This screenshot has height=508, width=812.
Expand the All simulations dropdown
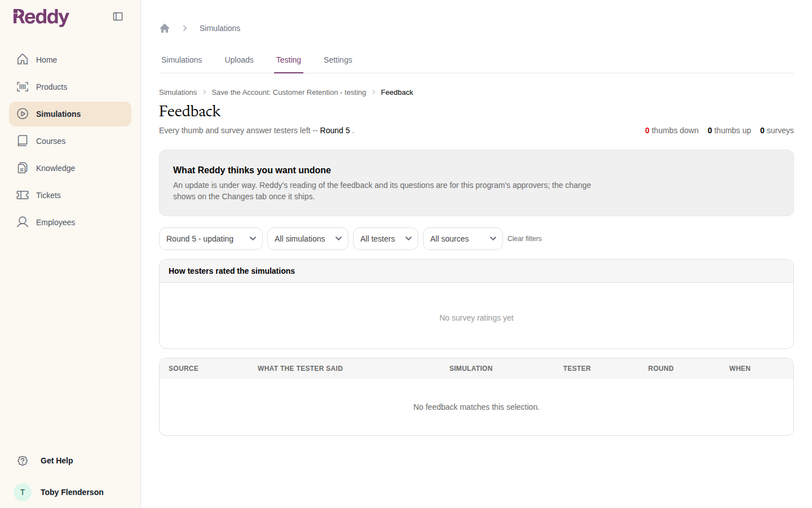pyautogui.click(x=308, y=239)
